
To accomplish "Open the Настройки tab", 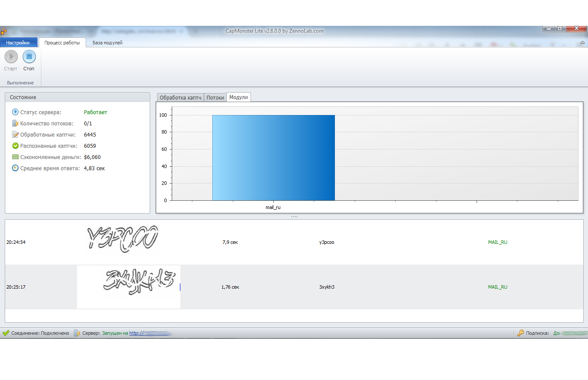I will [18, 43].
